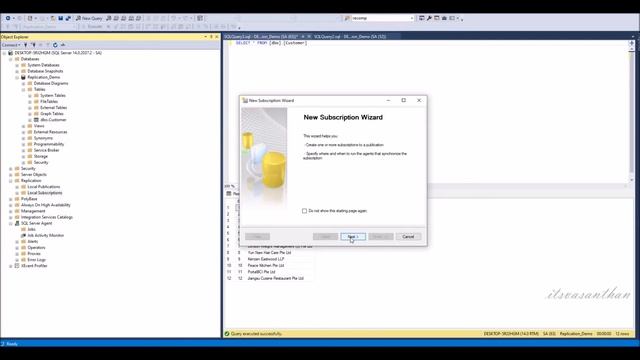Expand the Server Objects node

click(11, 175)
